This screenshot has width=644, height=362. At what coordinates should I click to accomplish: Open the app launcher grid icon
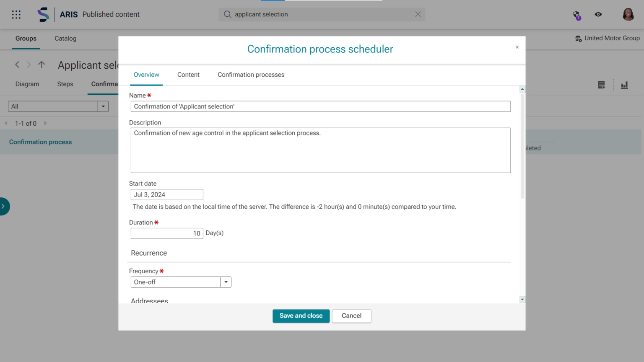(x=16, y=14)
